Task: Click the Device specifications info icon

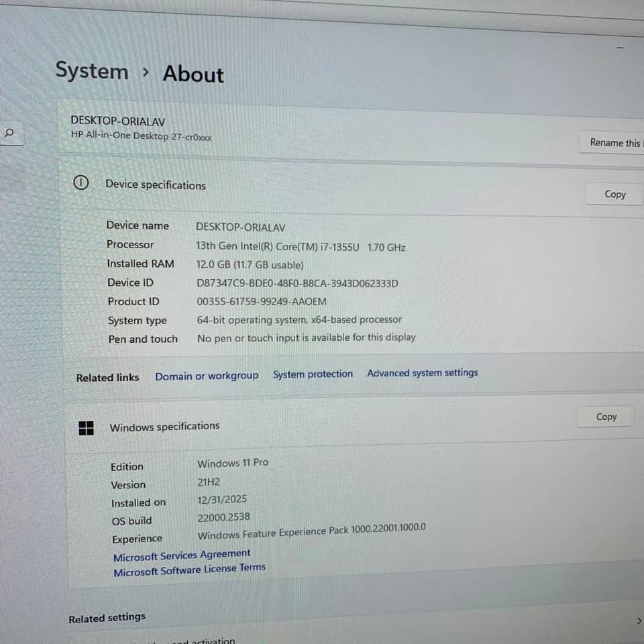Action: [80, 182]
